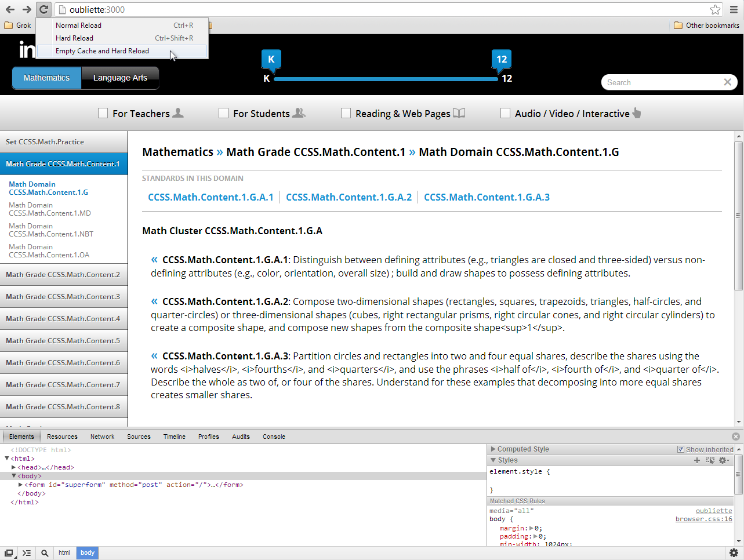Click the browser back arrow

coord(10,9)
